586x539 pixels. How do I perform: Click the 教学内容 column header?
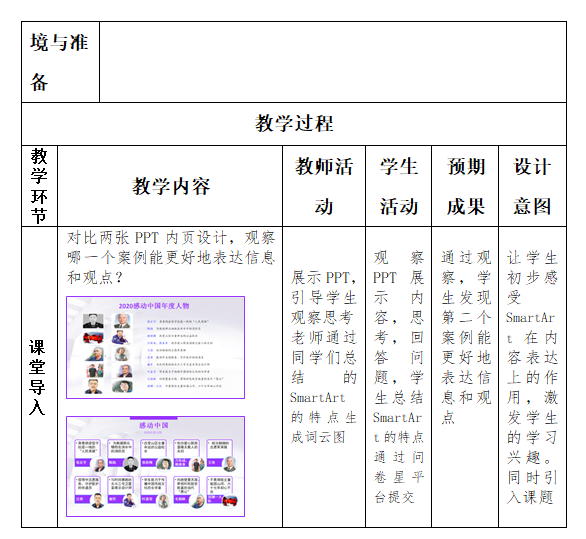[170, 186]
